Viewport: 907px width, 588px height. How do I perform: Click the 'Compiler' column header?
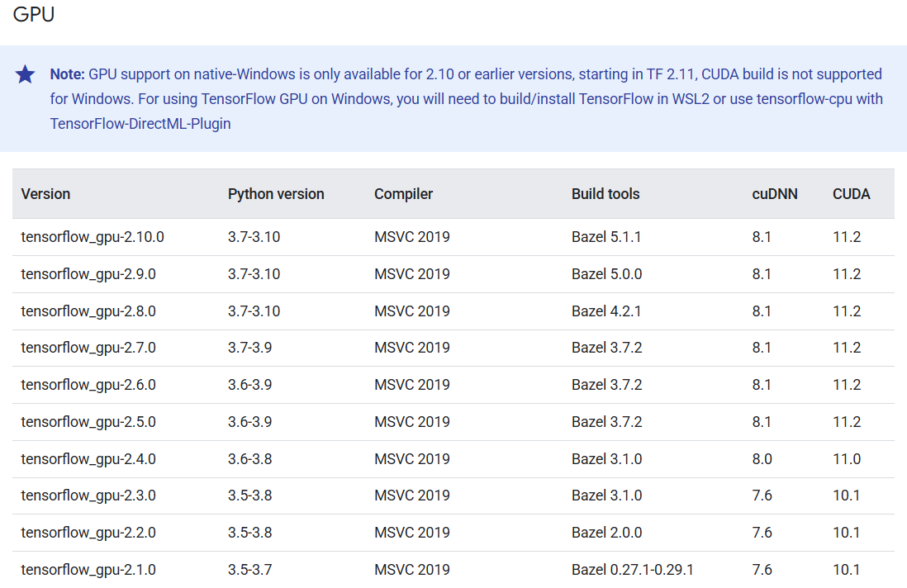tap(403, 194)
